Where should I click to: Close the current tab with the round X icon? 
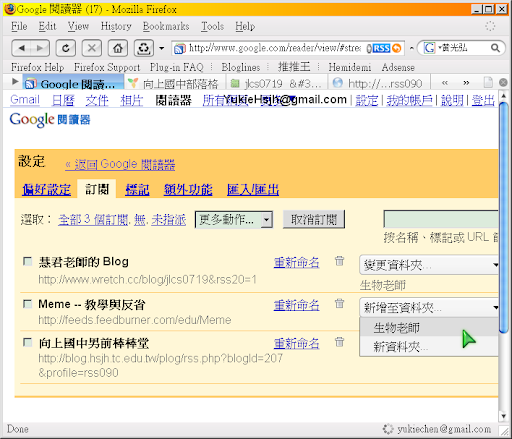[503, 82]
